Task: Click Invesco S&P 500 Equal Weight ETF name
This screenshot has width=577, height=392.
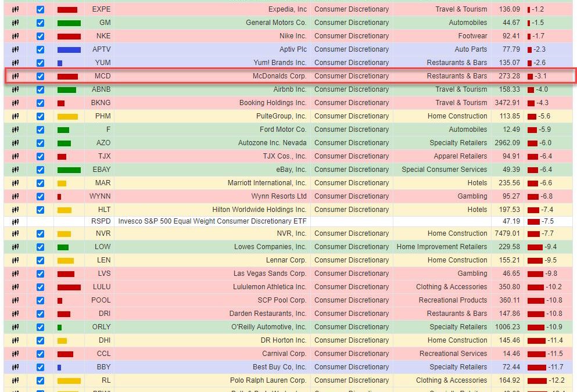Action: tap(212, 221)
